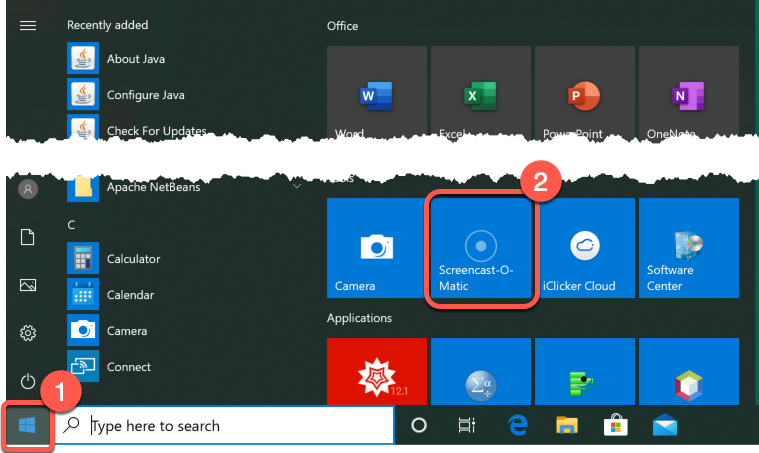The image size is (759, 453).
Task: Open the green tree application tile
Action: coord(585,372)
